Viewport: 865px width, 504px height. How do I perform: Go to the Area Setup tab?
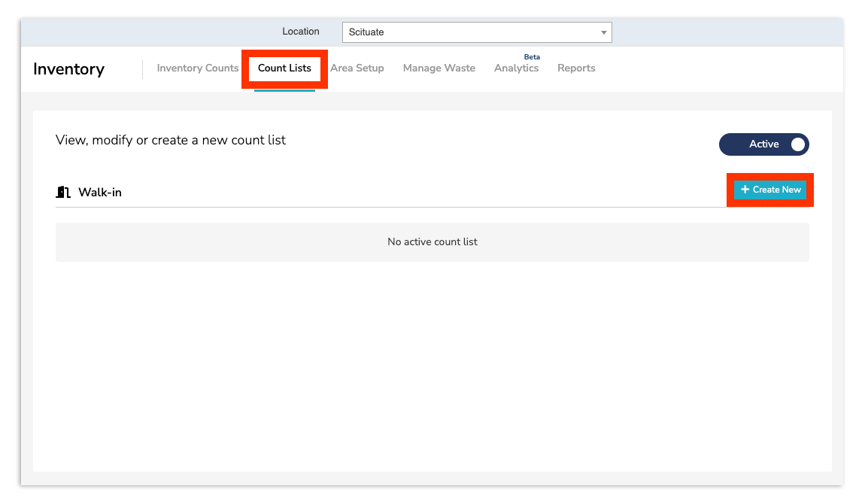click(x=357, y=68)
